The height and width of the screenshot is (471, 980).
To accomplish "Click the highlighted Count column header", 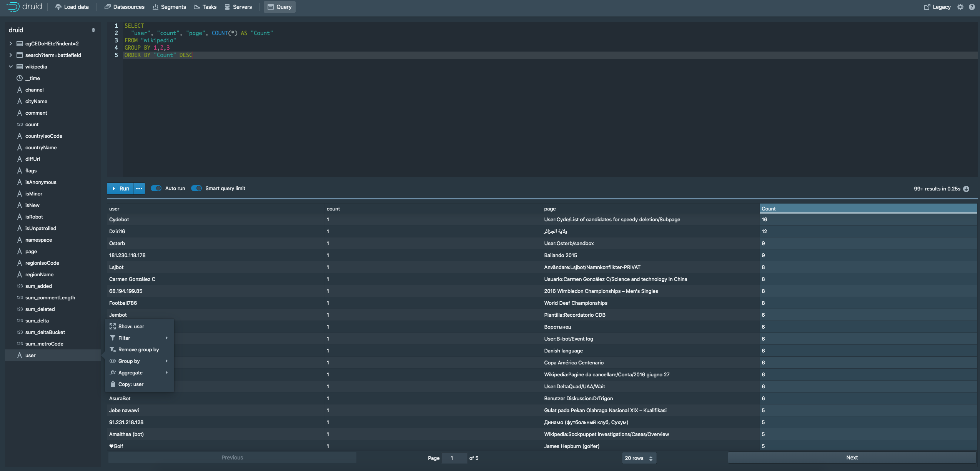I will (868, 209).
